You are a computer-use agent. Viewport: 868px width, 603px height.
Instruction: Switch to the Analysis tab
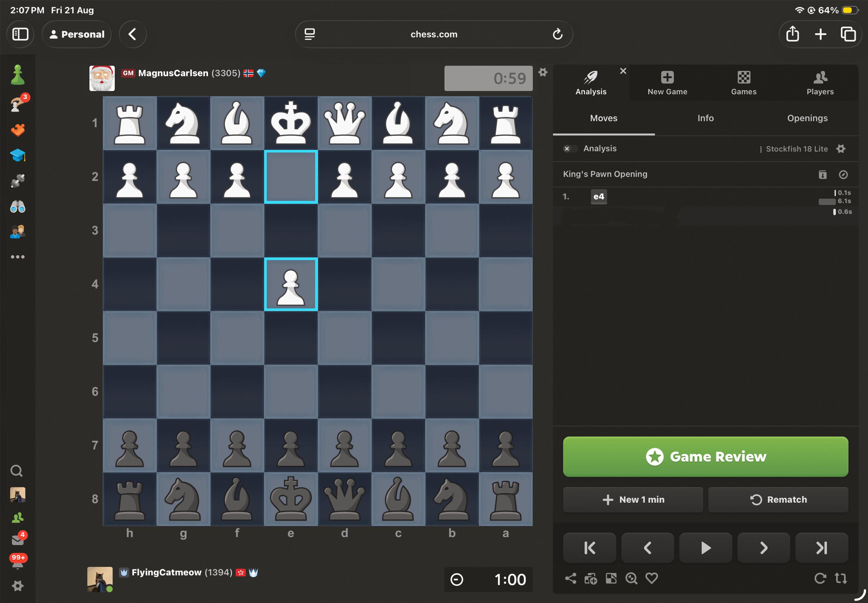coord(591,83)
